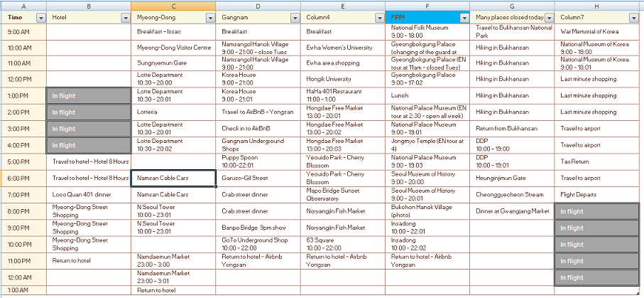The height and width of the screenshot is (298, 644).
Task: Click the Loco Quan 401 dinner cell
Action: coord(89,194)
